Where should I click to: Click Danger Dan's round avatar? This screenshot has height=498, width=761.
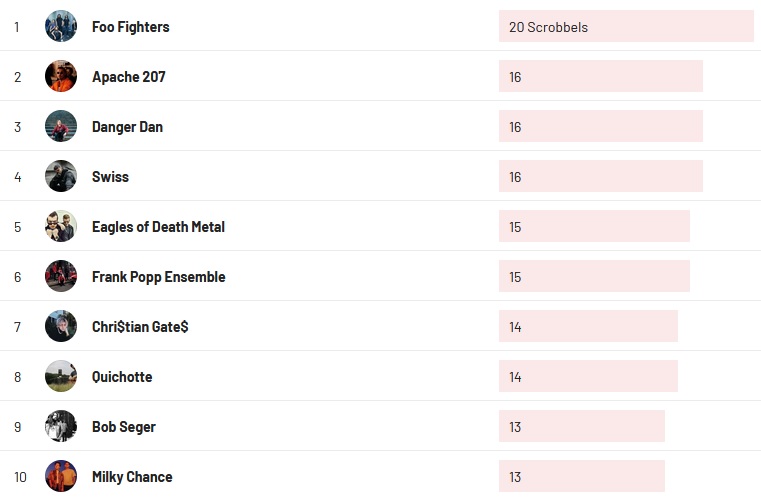coord(61,127)
